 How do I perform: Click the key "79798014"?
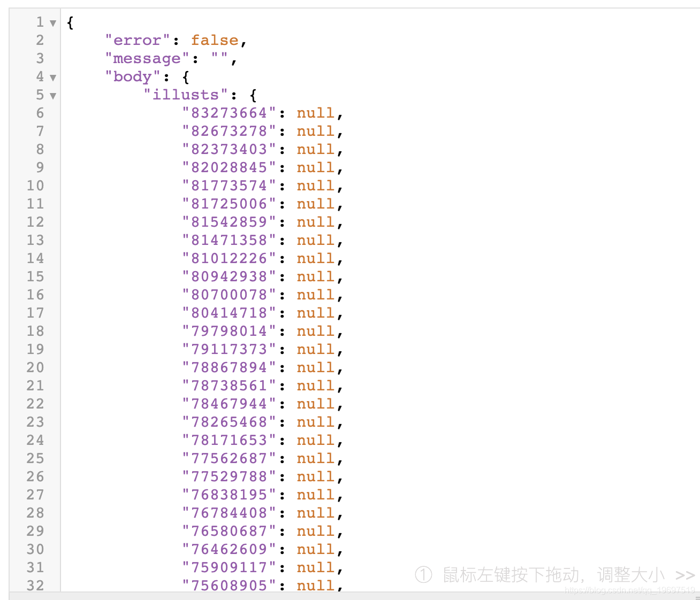coord(229,331)
